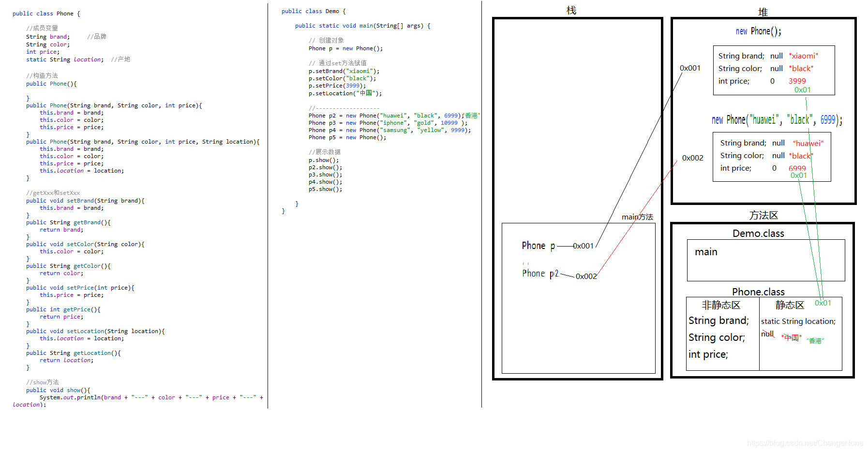This screenshot has width=868, height=452.
Task: Select the '// 创建对象' comment
Action: click(x=326, y=41)
